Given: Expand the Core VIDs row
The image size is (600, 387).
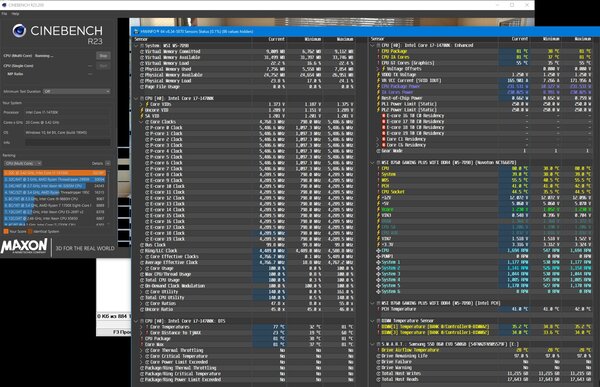Looking at the screenshot, I should tap(141, 104).
